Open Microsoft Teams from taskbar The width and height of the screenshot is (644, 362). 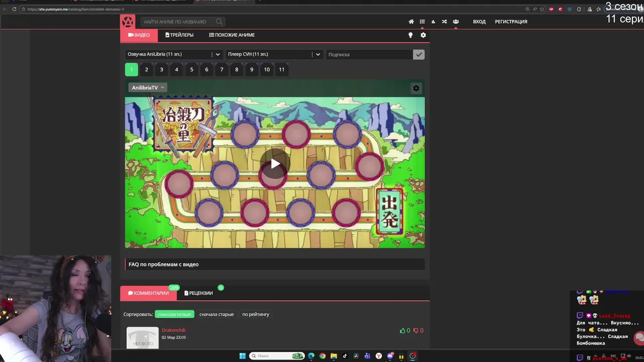pyautogui.click(x=367, y=356)
